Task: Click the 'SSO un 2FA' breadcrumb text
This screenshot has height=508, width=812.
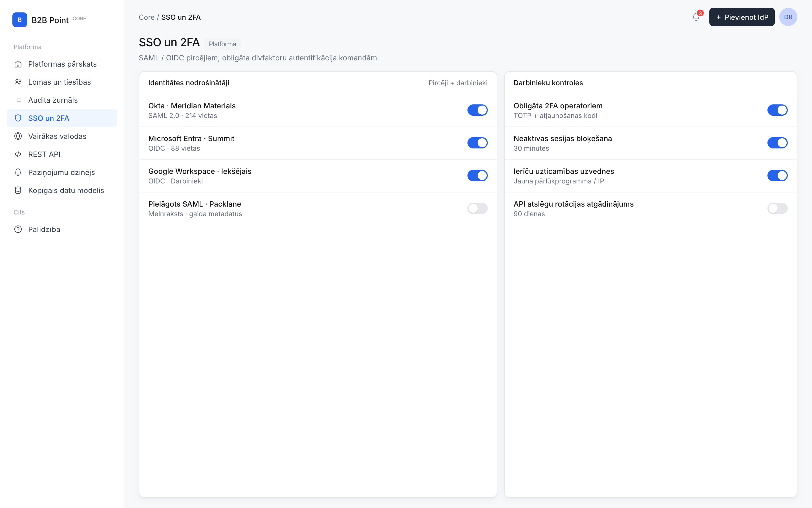Action: point(181,17)
